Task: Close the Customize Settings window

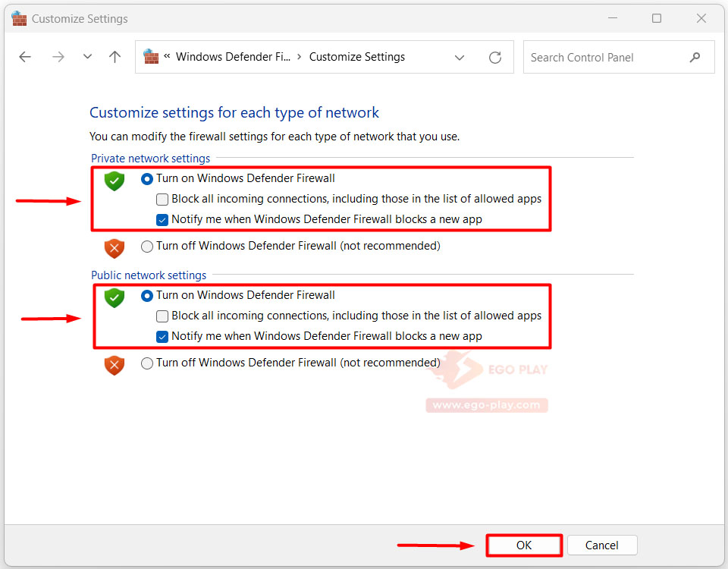Action: click(x=701, y=18)
